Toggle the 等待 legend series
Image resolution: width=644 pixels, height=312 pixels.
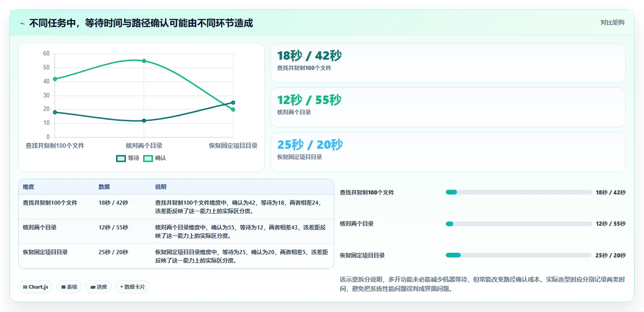tap(128, 158)
